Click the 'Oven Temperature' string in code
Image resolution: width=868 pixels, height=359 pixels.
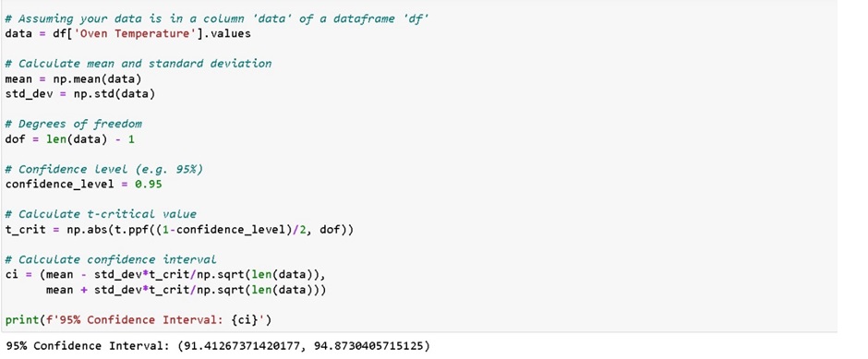pyautogui.click(x=130, y=34)
